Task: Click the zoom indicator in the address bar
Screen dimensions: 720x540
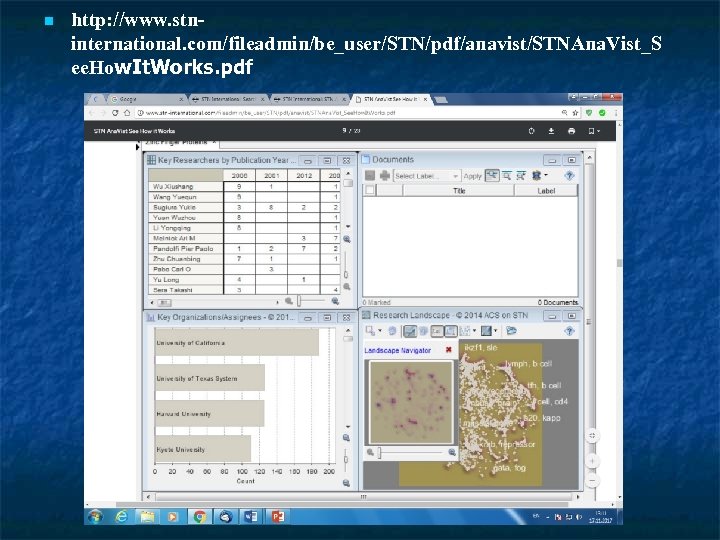Action: coord(564,112)
